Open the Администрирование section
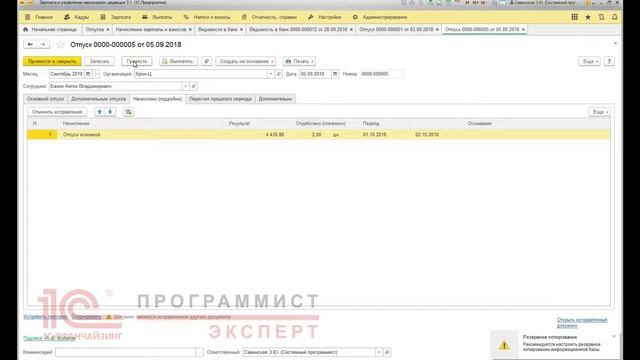640x360 pixels. [380, 17]
